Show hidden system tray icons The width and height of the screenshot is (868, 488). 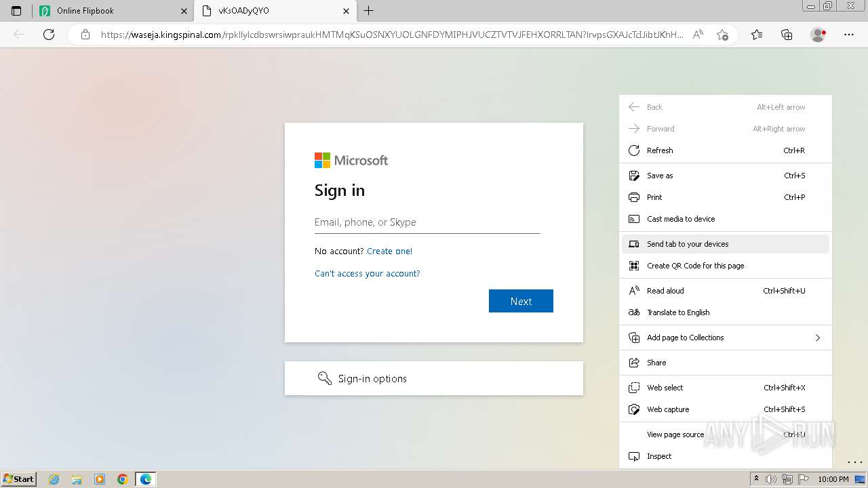coord(757,479)
